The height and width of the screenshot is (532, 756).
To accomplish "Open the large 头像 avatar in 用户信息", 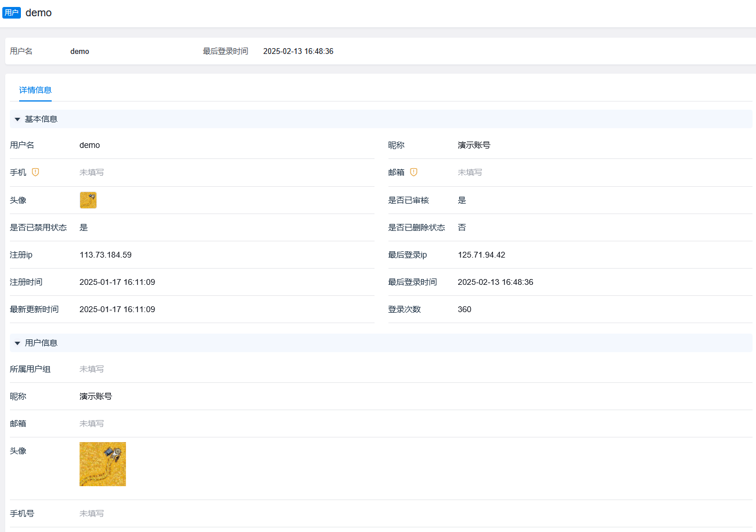I will (x=103, y=464).
